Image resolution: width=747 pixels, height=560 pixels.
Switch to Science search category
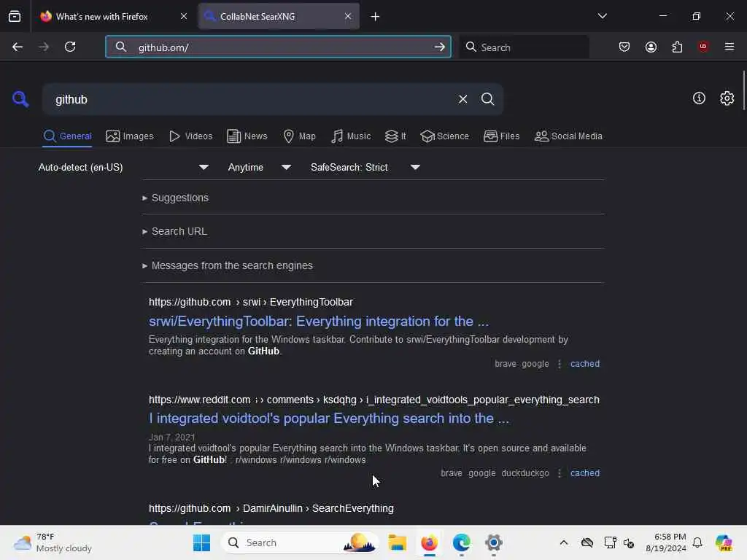click(x=444, y=136)
